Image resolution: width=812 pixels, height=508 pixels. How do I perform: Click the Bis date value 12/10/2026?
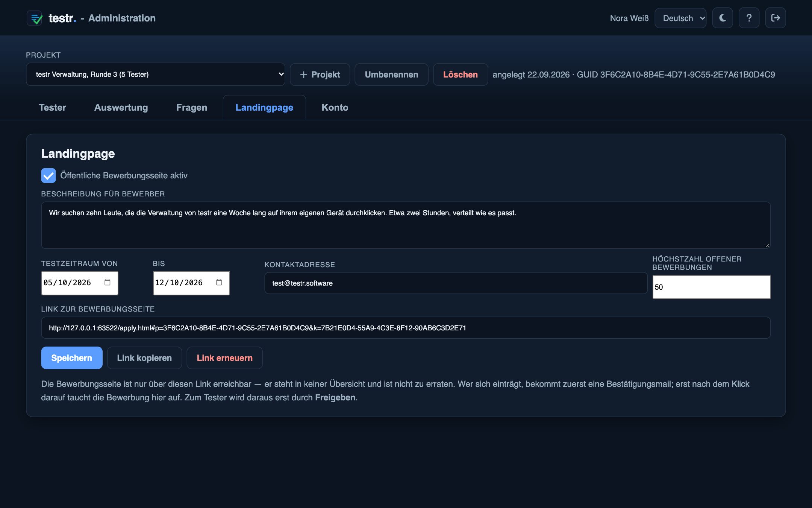click(179, 283)
